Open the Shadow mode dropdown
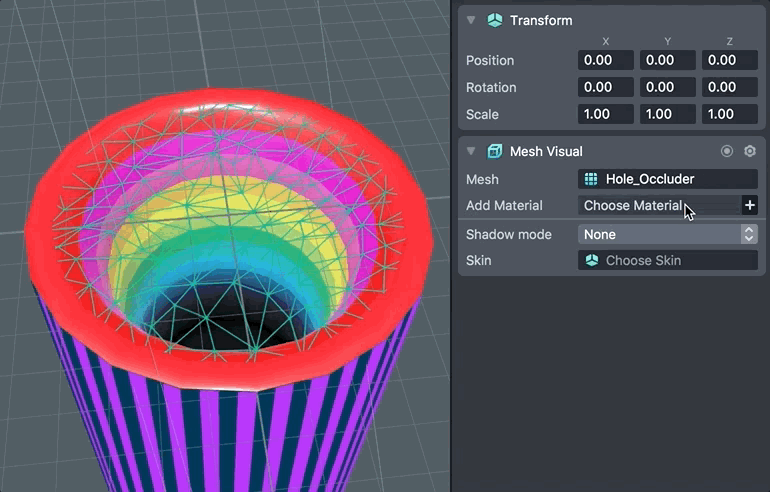Screen dimensions: 770x492 (667, 234)
